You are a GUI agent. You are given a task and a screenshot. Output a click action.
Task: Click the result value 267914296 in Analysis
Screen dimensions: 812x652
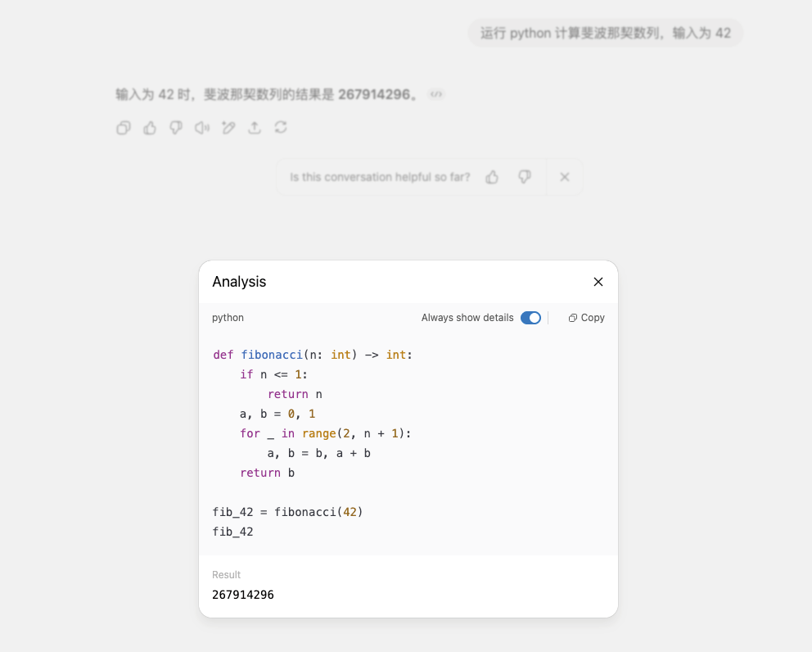(x=243, y=595)
